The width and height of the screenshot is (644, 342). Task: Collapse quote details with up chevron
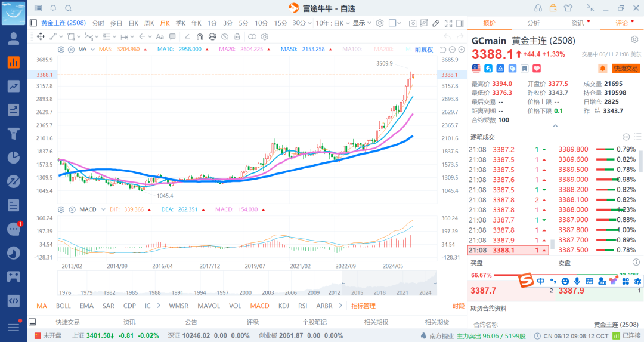click(555, 126)
